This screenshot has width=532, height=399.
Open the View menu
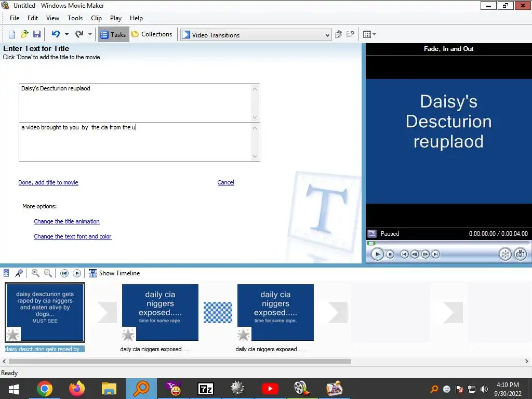[x=52, y=18]
